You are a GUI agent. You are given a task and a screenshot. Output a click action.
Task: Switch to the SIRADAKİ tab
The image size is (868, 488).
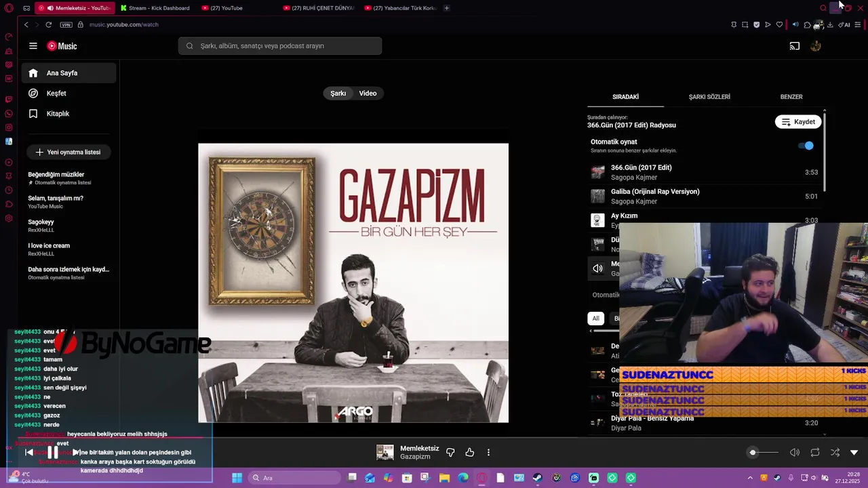click(x=625, y=97)
